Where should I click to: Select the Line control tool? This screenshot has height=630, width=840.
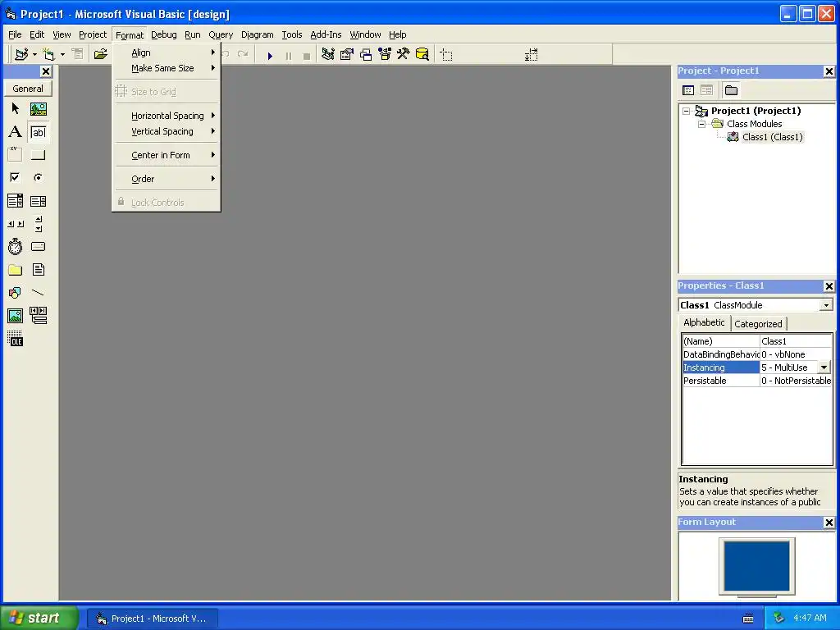coord(38,293)
